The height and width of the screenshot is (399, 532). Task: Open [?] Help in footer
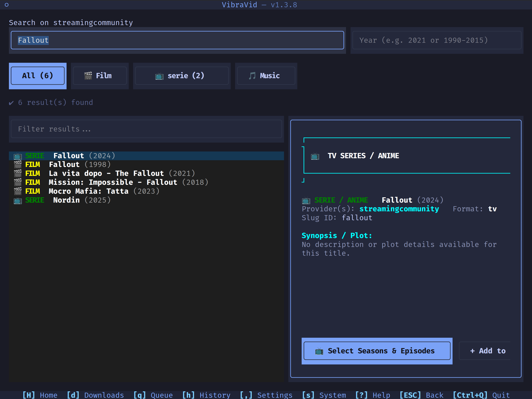coord(373,395)
